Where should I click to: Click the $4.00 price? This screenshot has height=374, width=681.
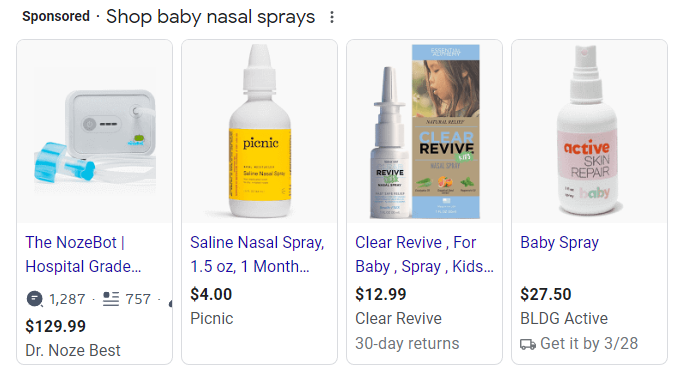(x=211, y=295)
